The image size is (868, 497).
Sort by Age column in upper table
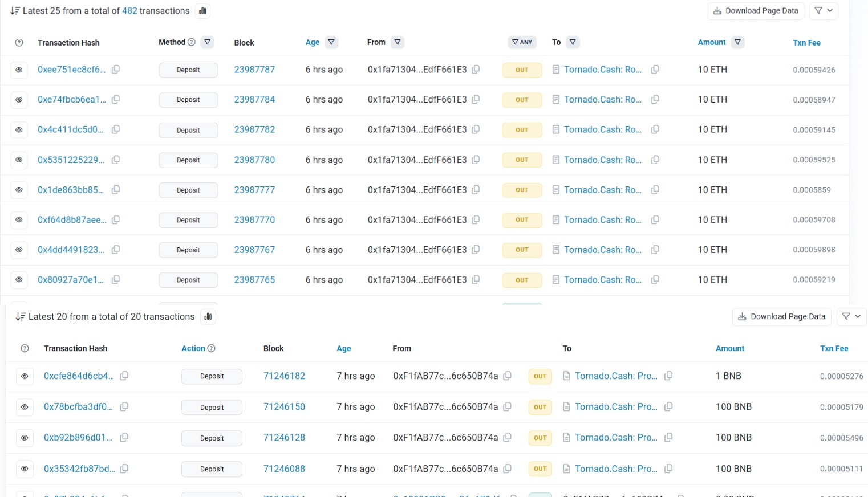point(313,43)
